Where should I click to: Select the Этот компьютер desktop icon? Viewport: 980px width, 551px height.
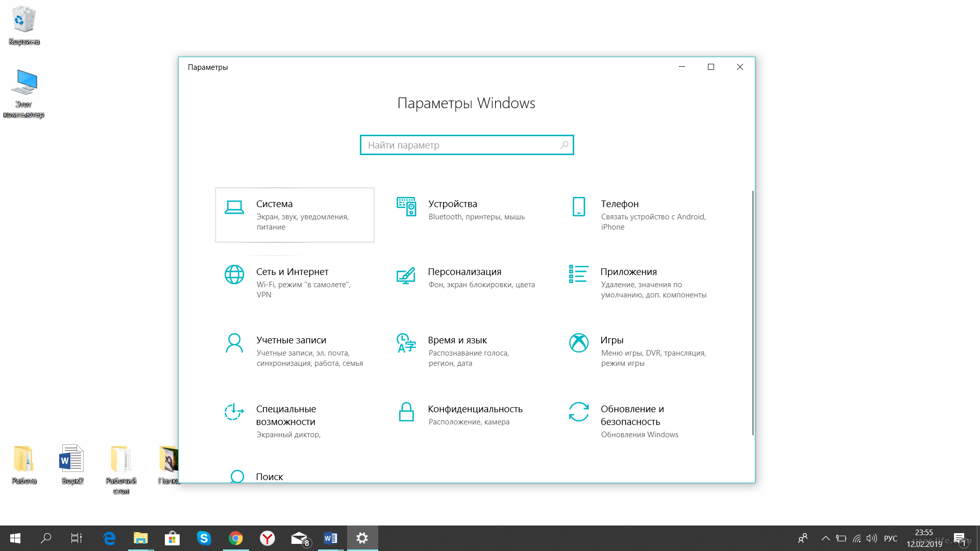[x=23, y=93]
